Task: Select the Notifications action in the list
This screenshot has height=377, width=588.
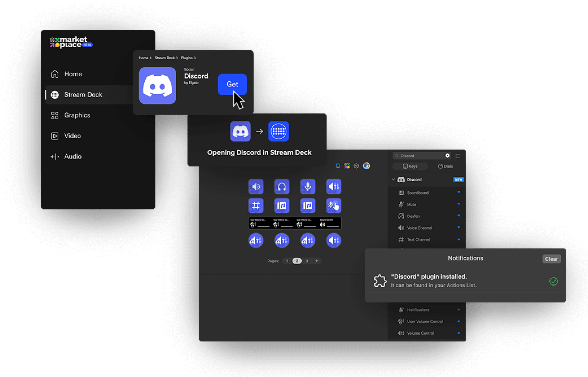Action: [x=419, y=310]
